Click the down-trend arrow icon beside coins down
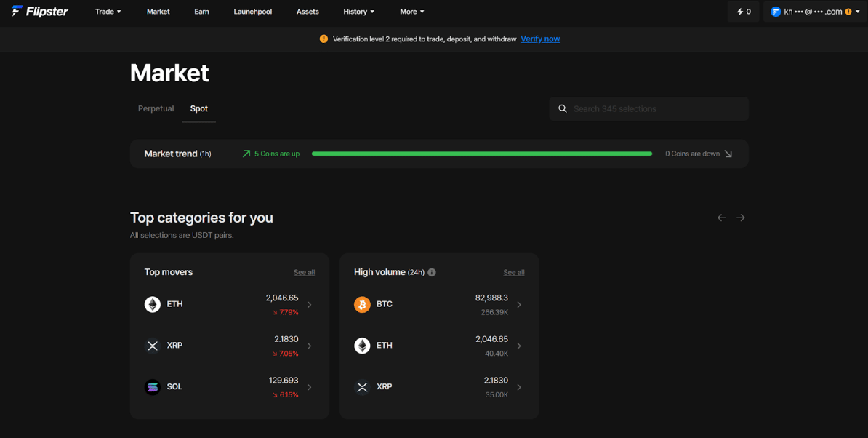This screenshot has height=438, width=868. click(x=728, y=154)
